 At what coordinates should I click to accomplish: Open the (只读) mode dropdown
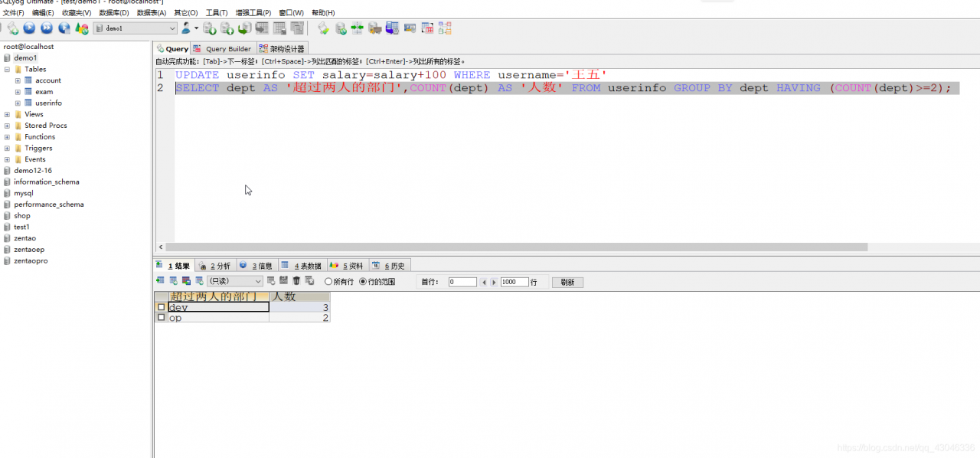click(235, 281)
